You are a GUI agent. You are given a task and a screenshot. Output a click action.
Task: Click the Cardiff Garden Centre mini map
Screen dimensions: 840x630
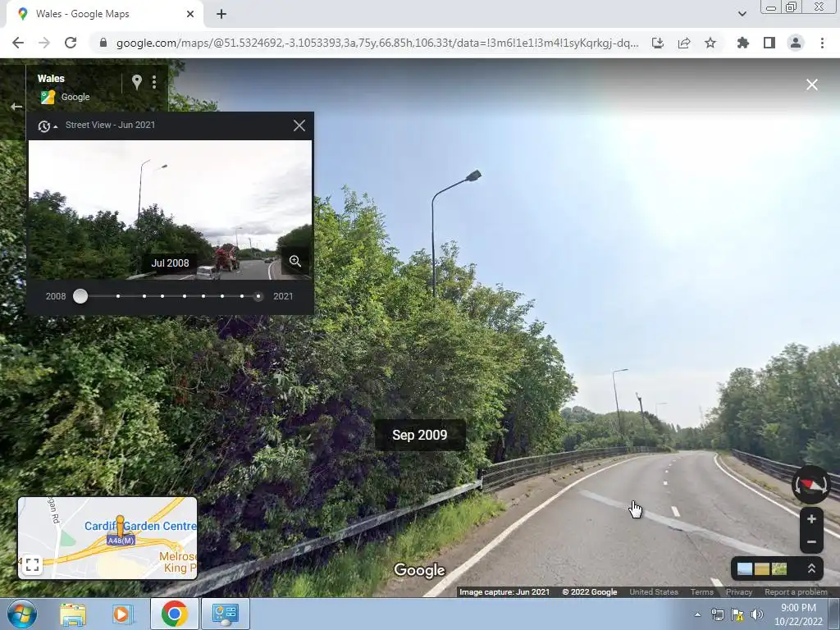point(107,538)
